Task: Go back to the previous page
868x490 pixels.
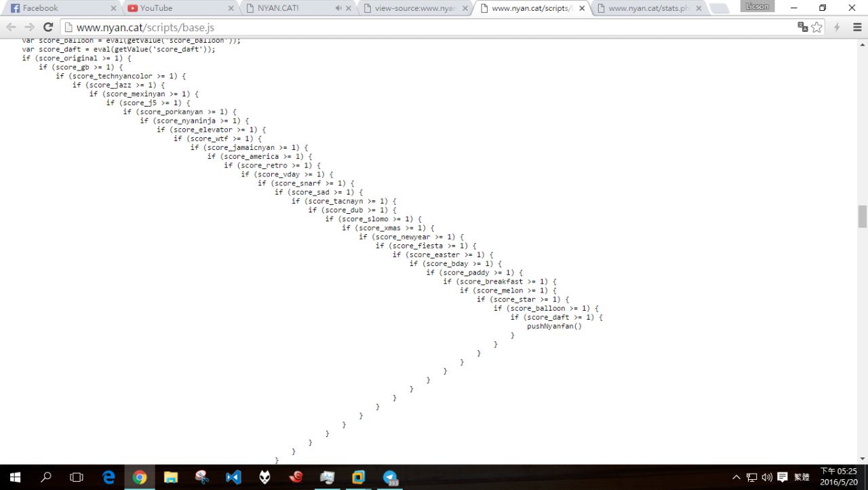Action: pos(11,27)
